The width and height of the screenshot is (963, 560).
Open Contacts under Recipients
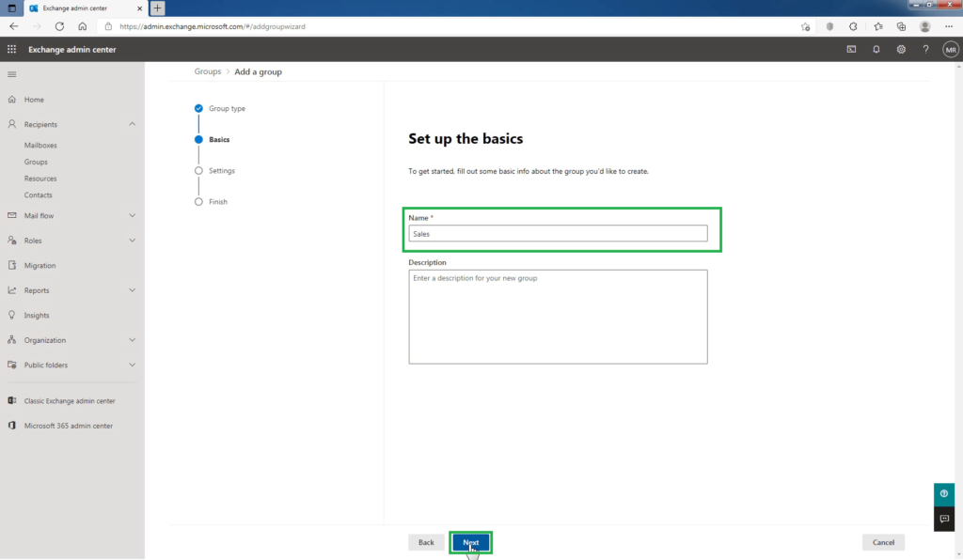(38, 195)
